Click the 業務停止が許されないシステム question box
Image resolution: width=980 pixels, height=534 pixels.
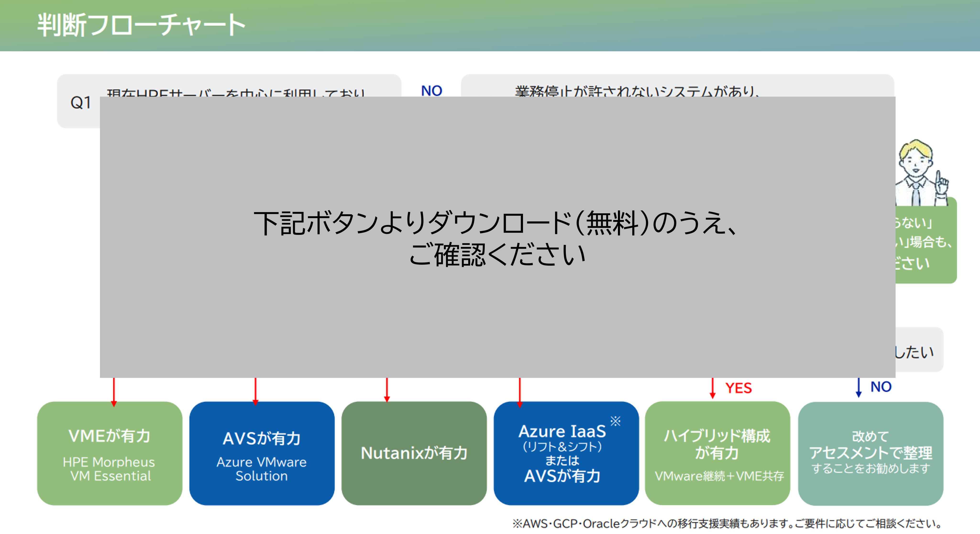(677, 86)
